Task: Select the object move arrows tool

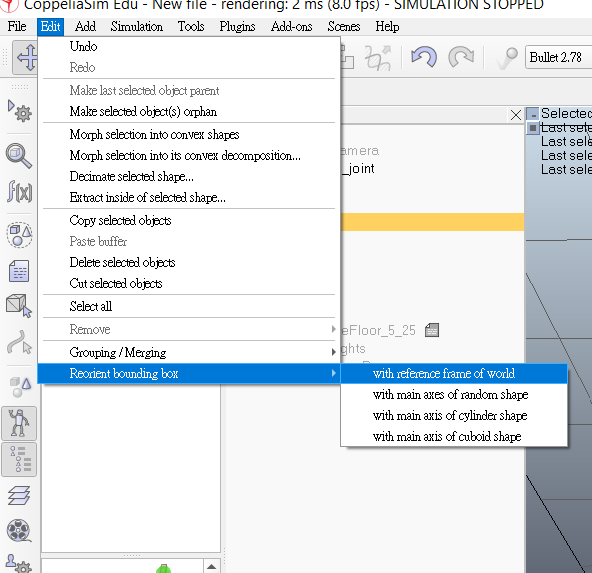Action: 26,58
